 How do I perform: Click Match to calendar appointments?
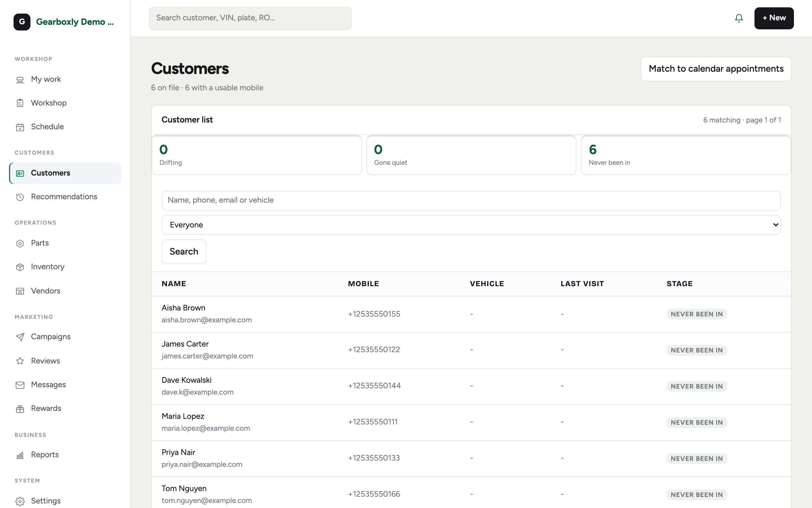[716, 69]
